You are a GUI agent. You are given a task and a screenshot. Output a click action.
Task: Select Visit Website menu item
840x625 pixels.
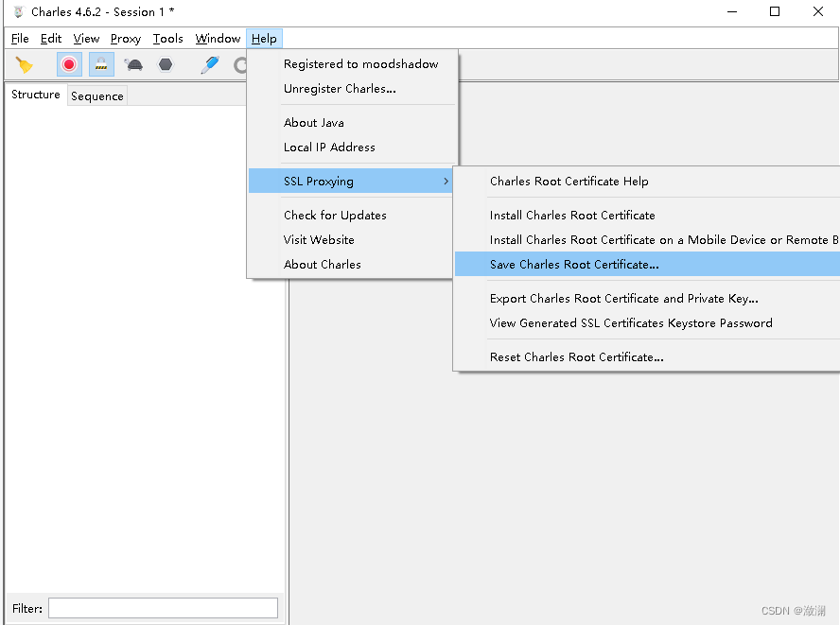tap(351, 240)
